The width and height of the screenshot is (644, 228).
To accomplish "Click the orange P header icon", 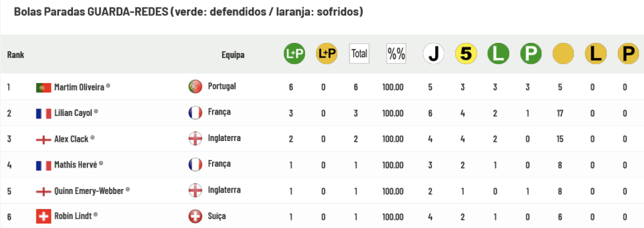I will point(628,54).
